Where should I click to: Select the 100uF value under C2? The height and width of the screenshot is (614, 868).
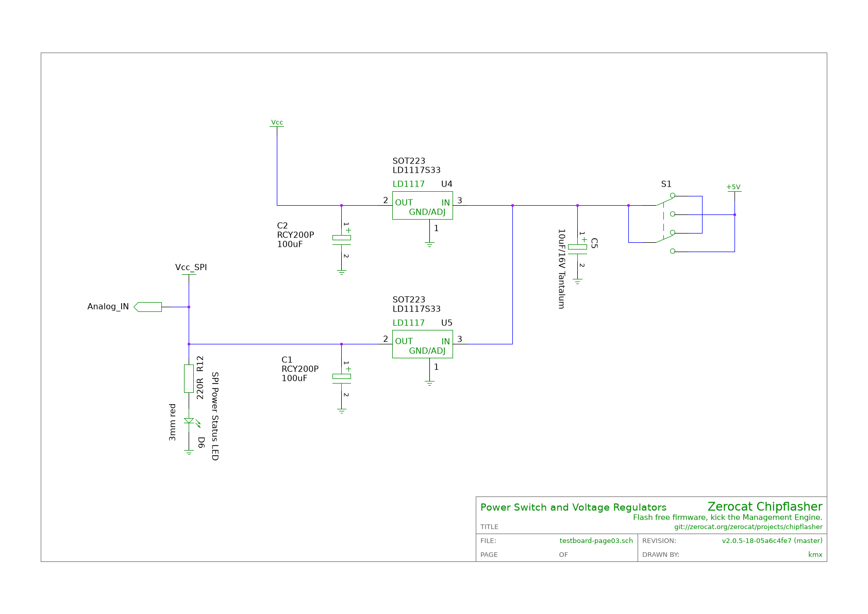(x=290, y=244)
